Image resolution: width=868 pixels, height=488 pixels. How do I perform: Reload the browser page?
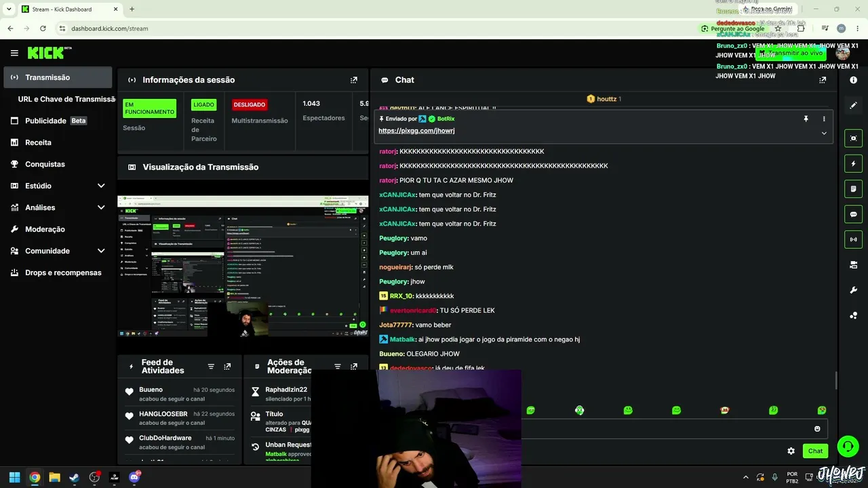pos(43,28)
